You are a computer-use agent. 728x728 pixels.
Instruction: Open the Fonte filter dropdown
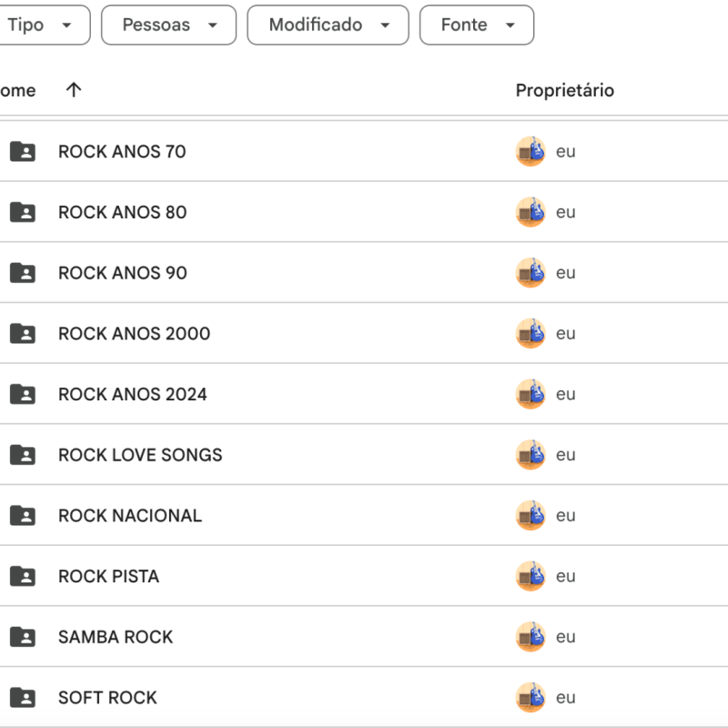(x=476, y=25)
